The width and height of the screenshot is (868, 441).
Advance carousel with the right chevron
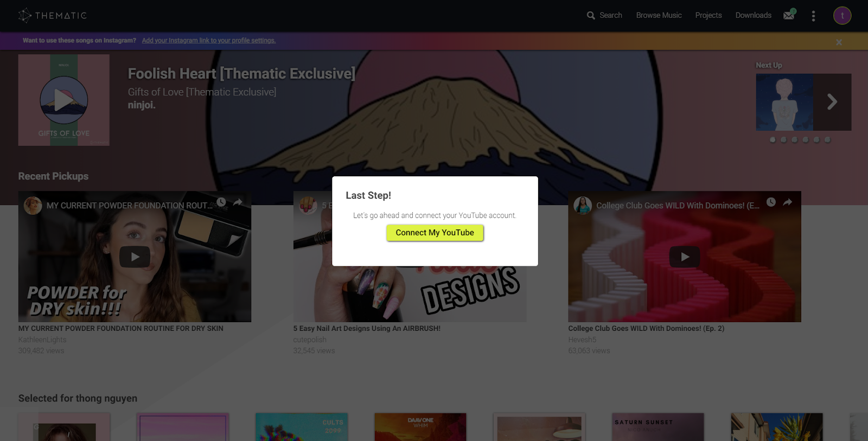pos(832,102)
